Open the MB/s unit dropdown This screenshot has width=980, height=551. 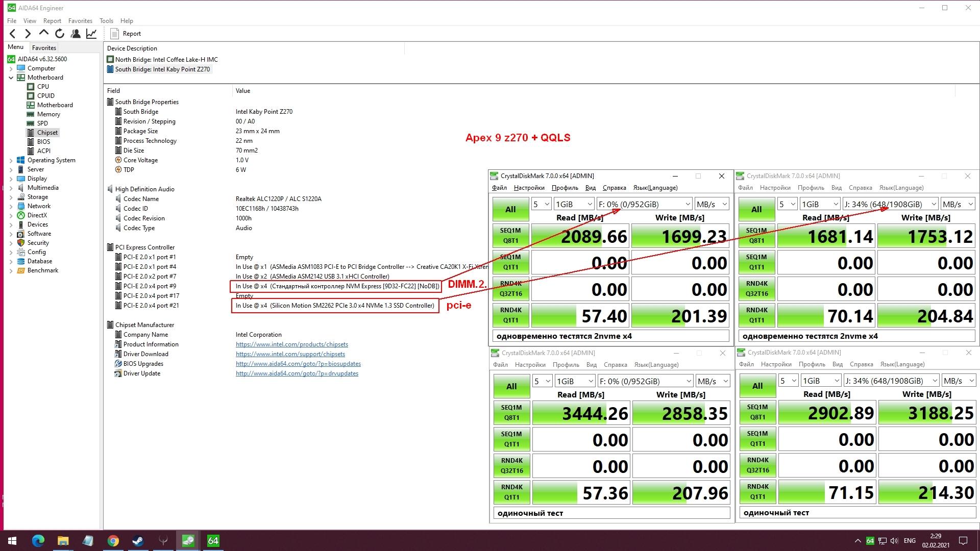coord(711,204)
